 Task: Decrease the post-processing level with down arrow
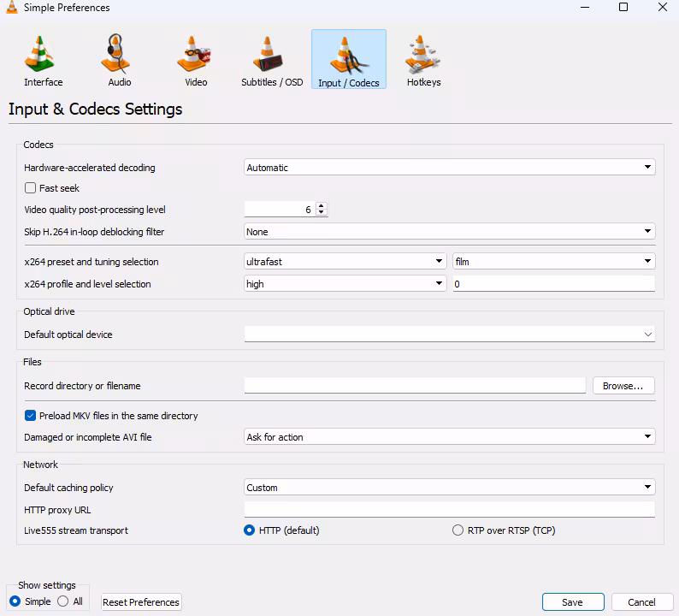(322, 212)
